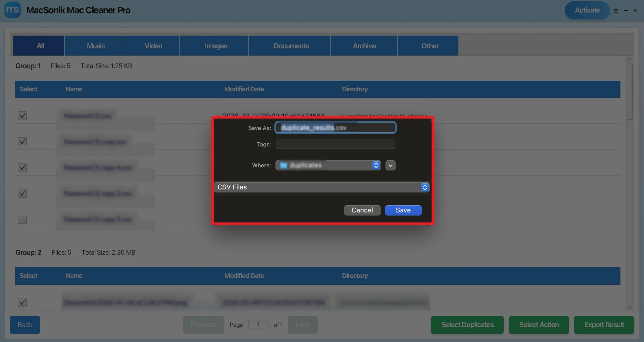Click the Next page button
644x342 pixels.
coord(303,325)
